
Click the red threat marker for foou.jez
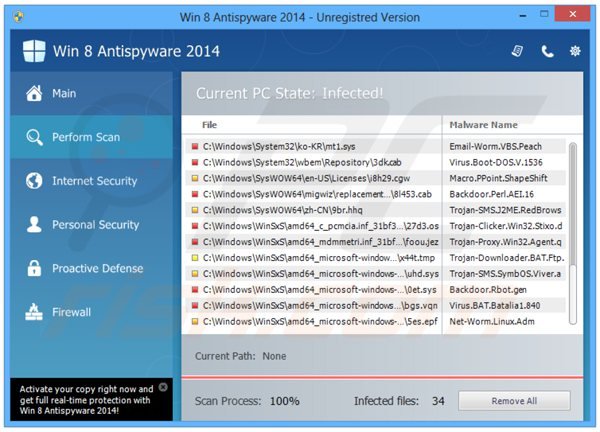(x=195, y=242)
